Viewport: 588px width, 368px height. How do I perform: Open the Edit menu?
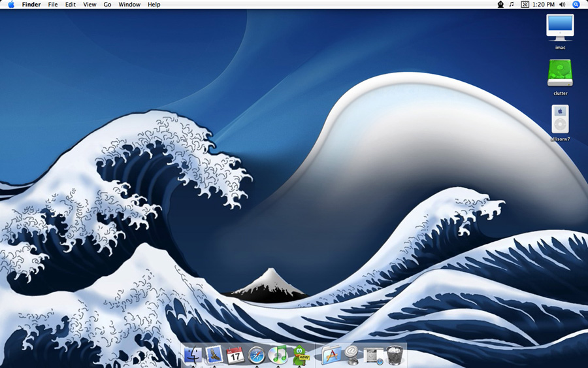tap(70, 5)
